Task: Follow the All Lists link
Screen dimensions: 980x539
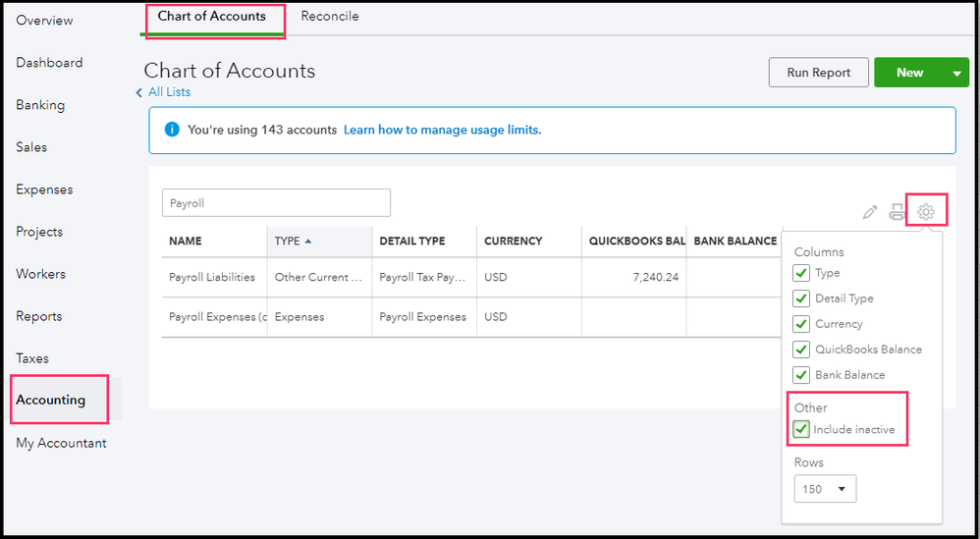Action: 169,92
